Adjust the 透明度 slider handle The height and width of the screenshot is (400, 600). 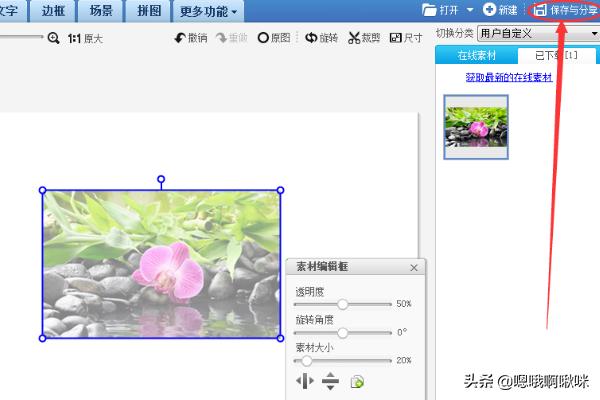pos(342,304)
